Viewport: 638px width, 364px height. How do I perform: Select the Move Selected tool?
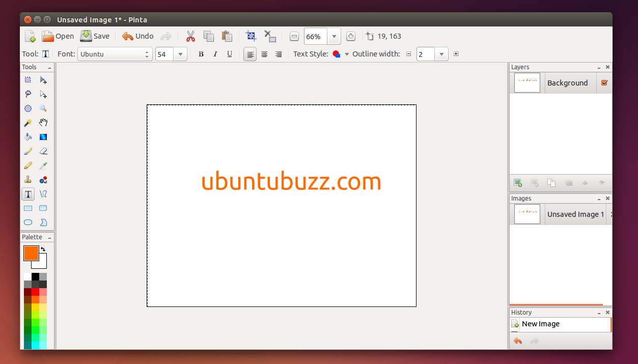click(x=43, y=80)
